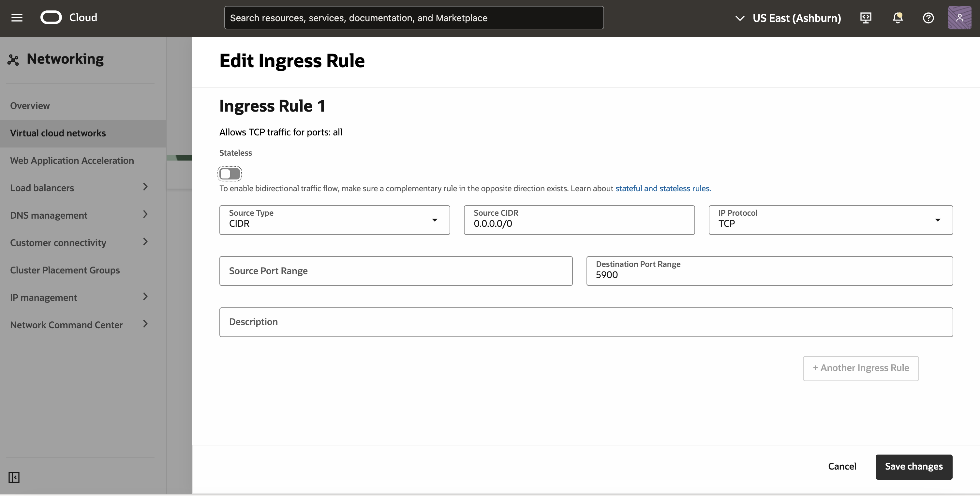
Task: Open the notifications bell
Action: point(898,18)
